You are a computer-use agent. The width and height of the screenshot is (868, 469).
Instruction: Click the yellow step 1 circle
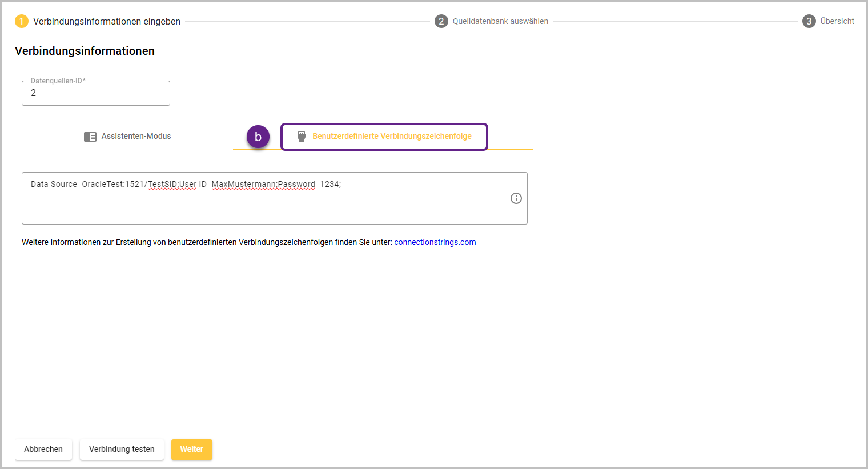[x=22, y=21]
